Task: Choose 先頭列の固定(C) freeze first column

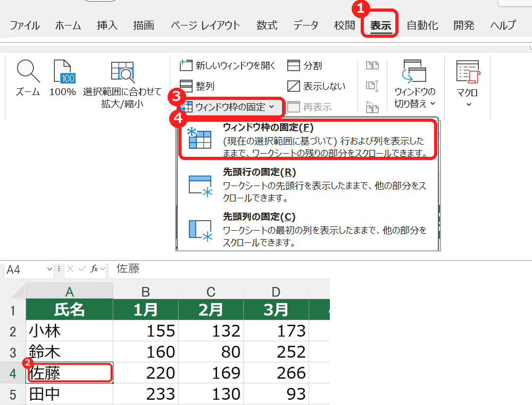Action: 307,230
